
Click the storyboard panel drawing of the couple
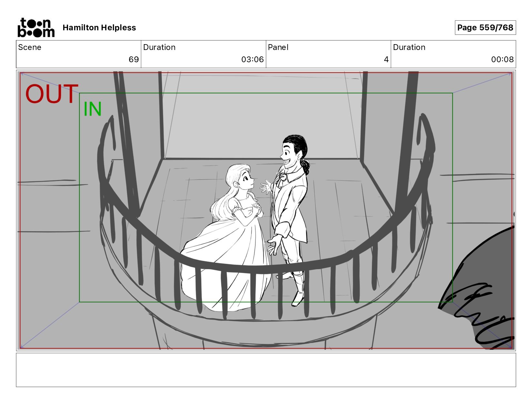pos(266,210)
